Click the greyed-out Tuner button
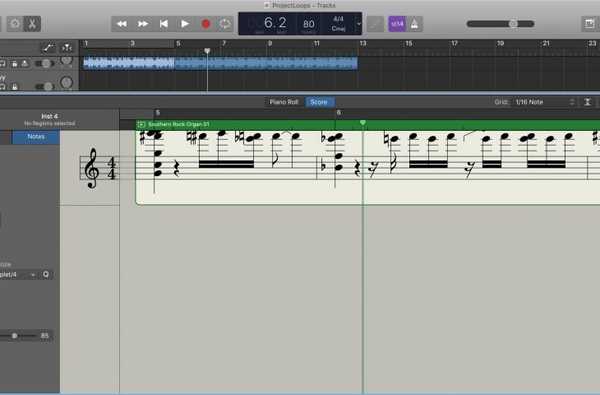Viewport: 600px width, 395px height. [375, 24]
